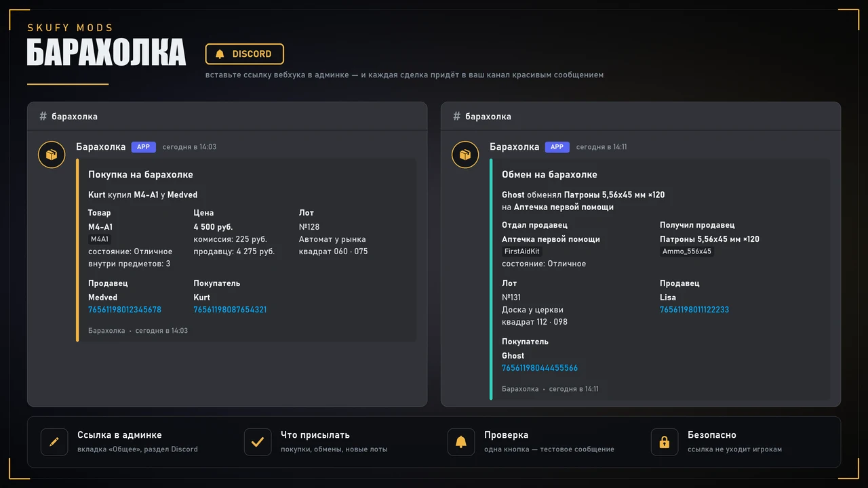The height and width of the screenshot is (488, 868).
Task: Click the line внутри предметов: 3
Action: tap(130, 264)
